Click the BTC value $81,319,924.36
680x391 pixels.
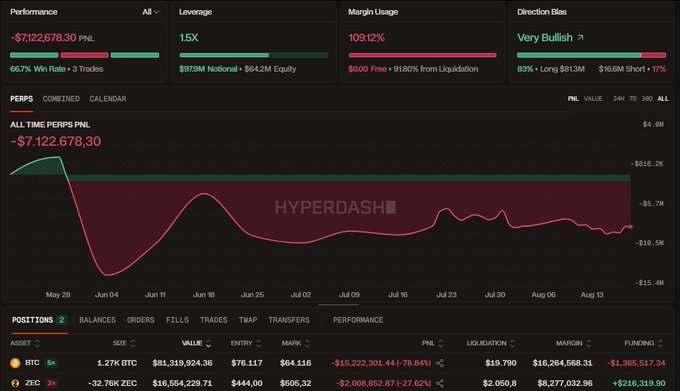pyautogui.click(x=182, y=363)
